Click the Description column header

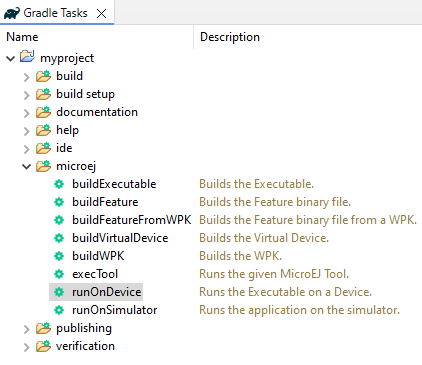pyautogui.click(x=230, y=37)
